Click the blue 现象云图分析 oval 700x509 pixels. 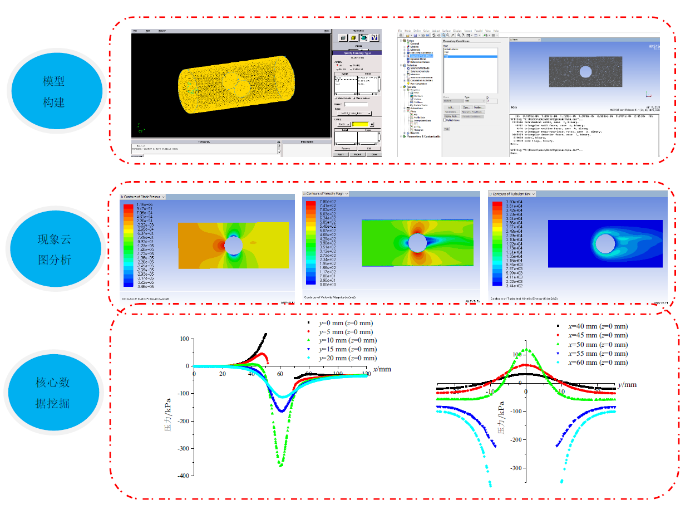pos(57,244)
